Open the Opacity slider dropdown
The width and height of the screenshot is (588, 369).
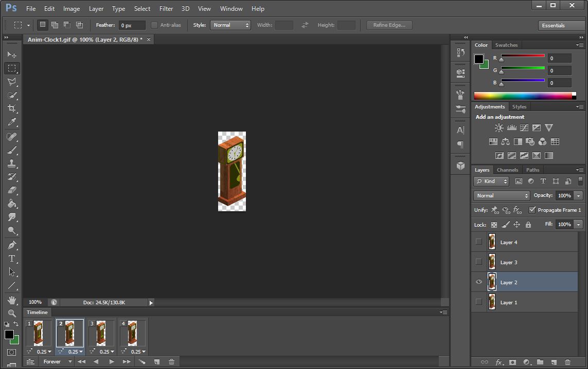[x=578, y=196]
